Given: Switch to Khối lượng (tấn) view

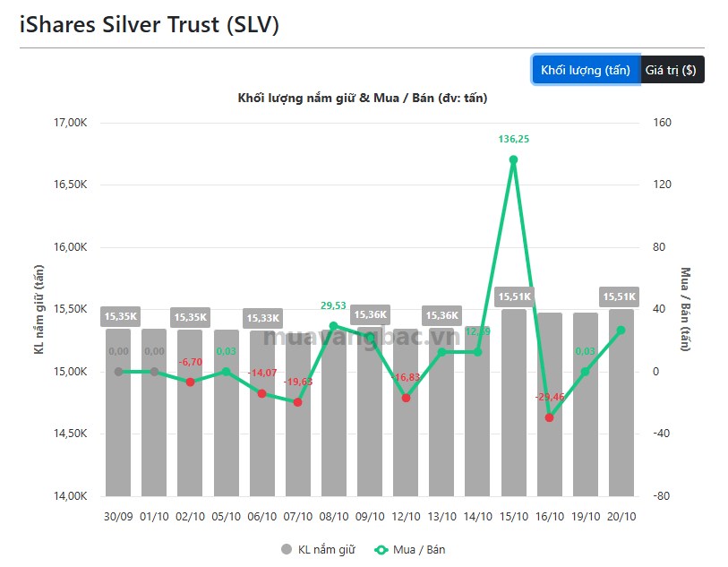Looking at the screenshot, I should (586, 70).
